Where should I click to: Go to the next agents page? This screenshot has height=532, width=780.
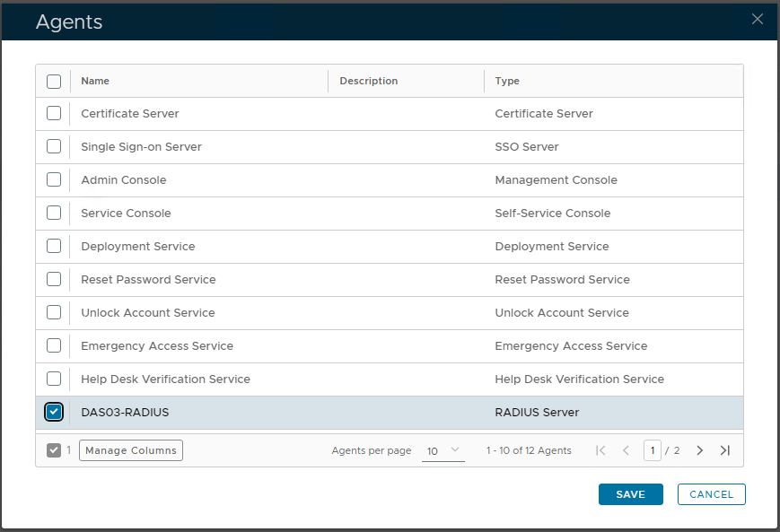tap(700, 450)
